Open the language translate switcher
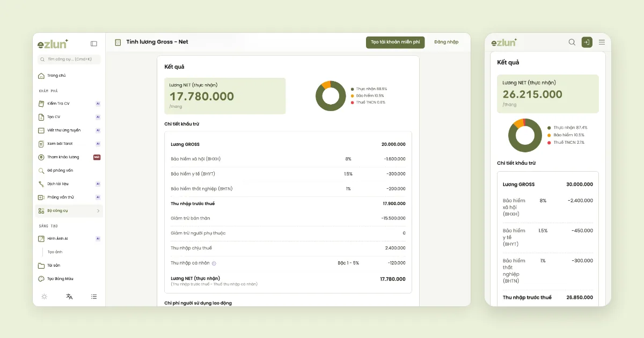This screenshot has height=338, width=644. 69,296
